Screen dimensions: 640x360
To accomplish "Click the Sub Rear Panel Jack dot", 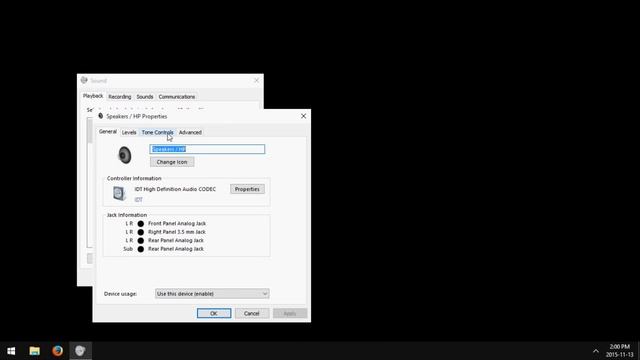I will pyautogui.click(x=141, y=249).
